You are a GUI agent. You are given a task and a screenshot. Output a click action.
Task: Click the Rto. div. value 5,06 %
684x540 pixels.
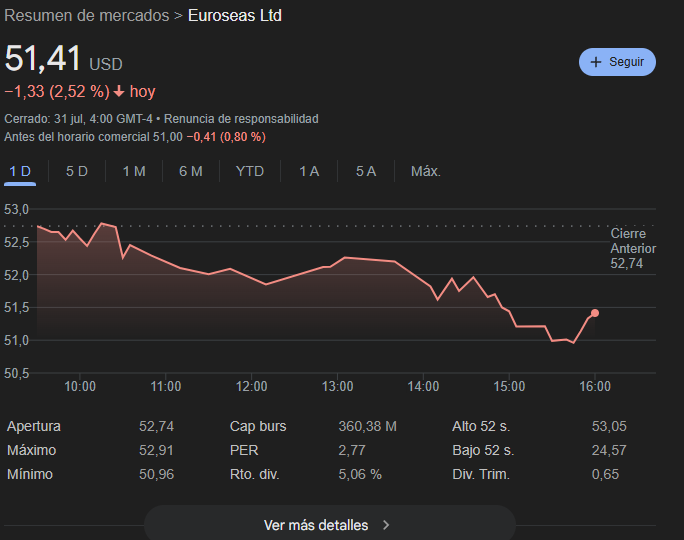pos(360,474)
